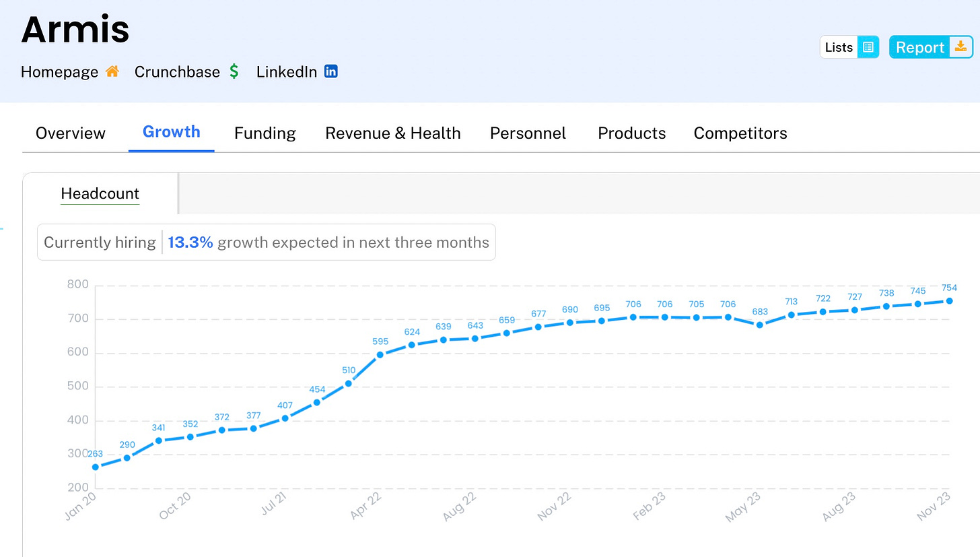Click the data point labeled 705
This screenshot has height=557, width=980.
coord(697,317)
